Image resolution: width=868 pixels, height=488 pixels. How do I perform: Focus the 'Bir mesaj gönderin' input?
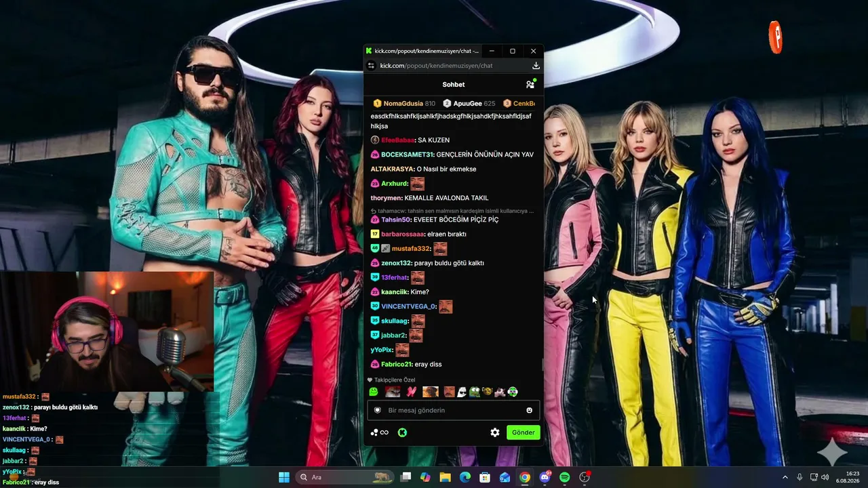click(x=453, y=410)
